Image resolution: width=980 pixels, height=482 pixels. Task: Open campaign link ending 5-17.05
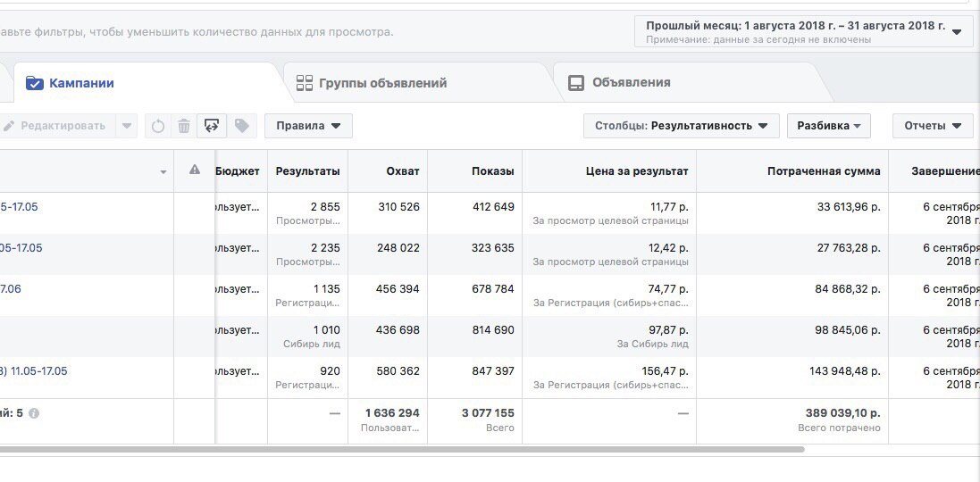click(x=19, y=207)
